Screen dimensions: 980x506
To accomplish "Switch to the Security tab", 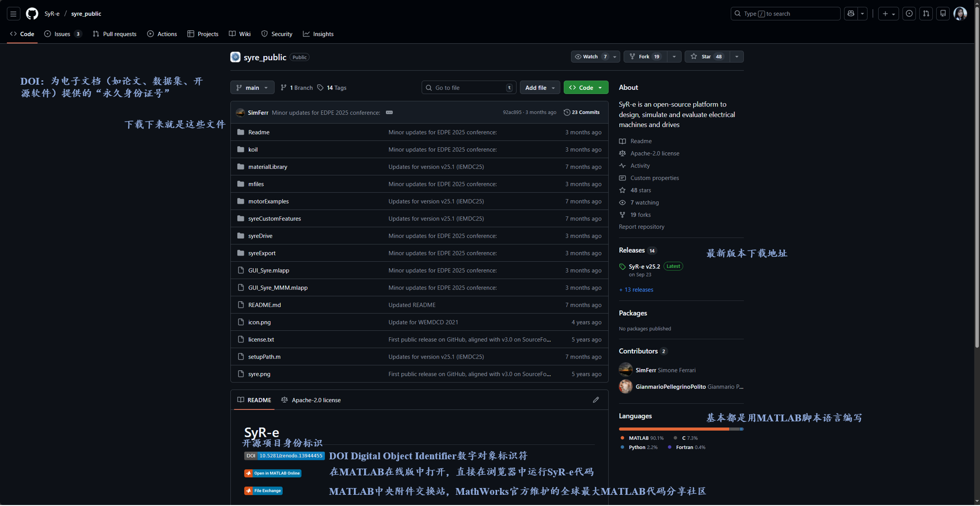I will (x=277, y=34).
